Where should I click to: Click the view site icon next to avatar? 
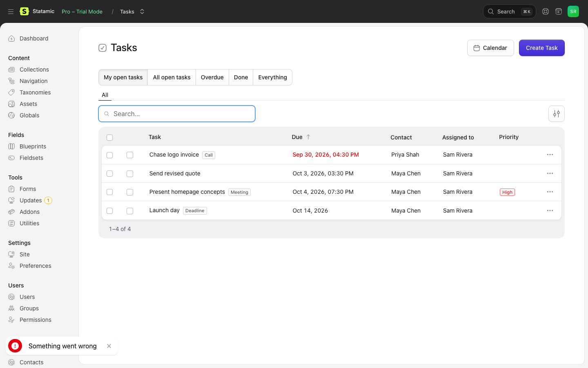pyautogui.click(x=559, y=11)
